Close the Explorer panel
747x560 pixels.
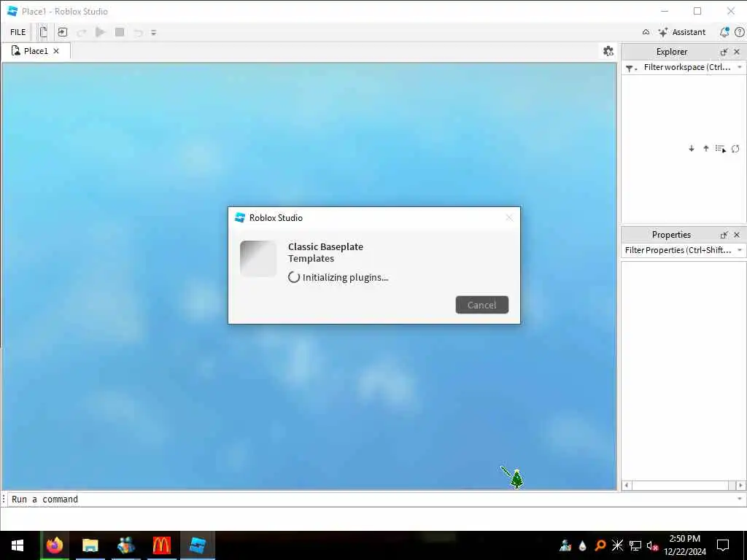[737, 52]
